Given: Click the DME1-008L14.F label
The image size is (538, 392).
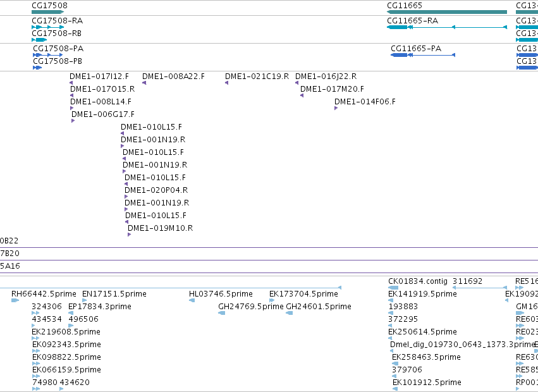Looking at the screenshot, I should coord(101,102).
